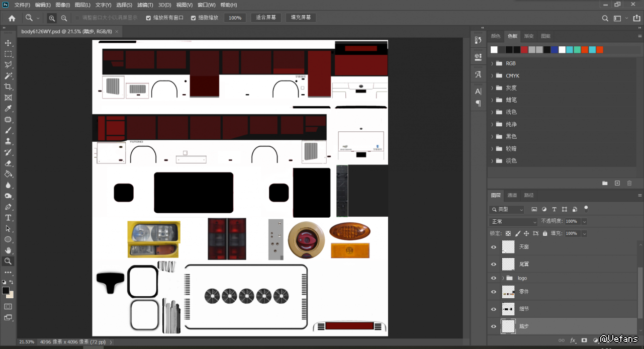Uncheck the 细微缩放 checkbox

pos(194,18)
